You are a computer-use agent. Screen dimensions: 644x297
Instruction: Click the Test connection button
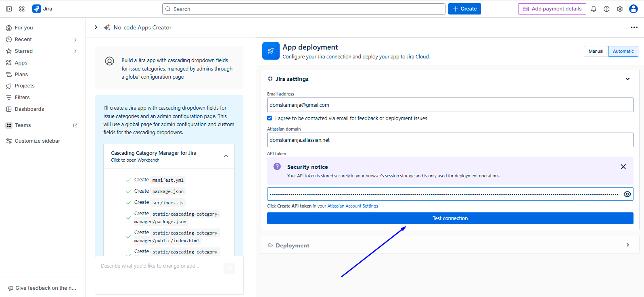(x=450, y=218)
